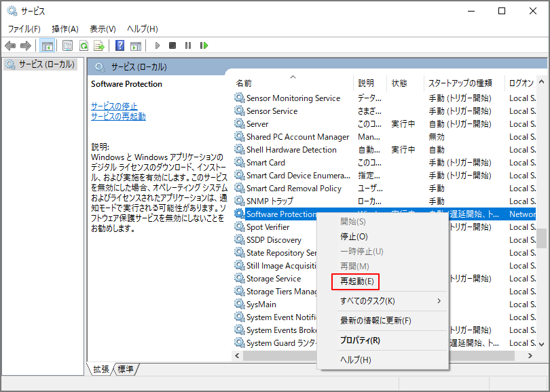Click the Pause Service toolbar icon

188,45
